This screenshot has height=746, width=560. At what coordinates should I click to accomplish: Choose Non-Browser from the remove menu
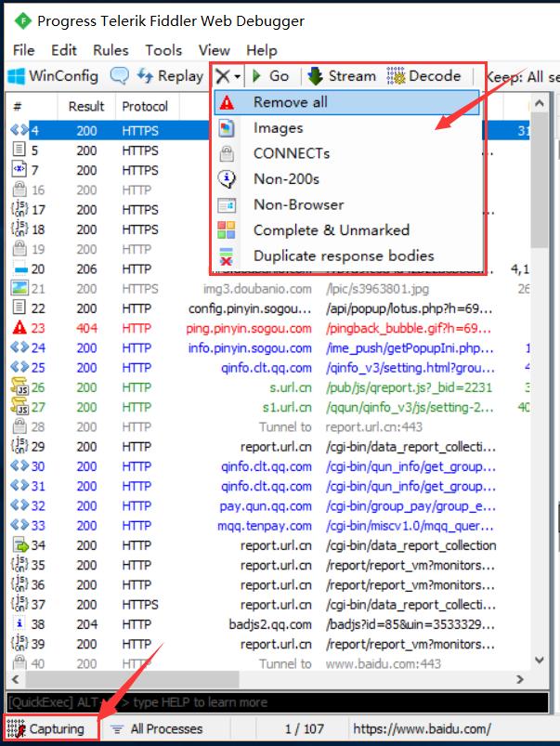tap(346, 204)
